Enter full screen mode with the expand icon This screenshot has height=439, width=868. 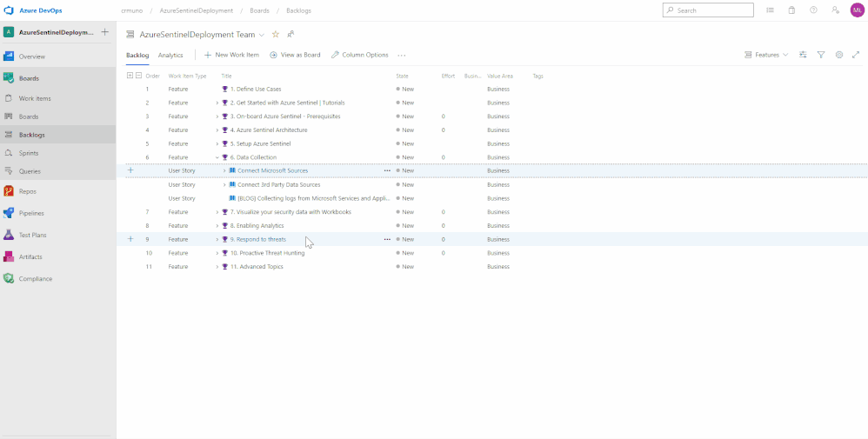pos(856,55)
